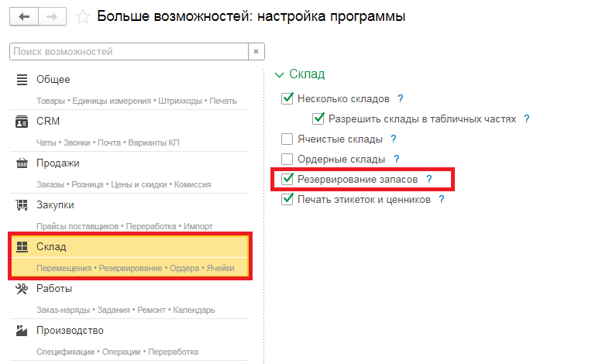Open the Закупки settings section
Image resolution: width=616 pixels, height=364 pixels.
(55, 205)
